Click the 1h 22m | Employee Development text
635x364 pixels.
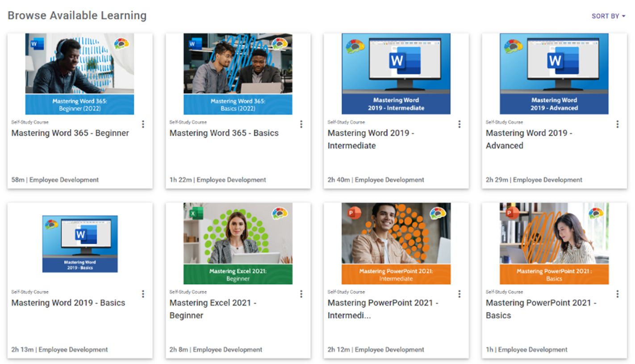218,180
